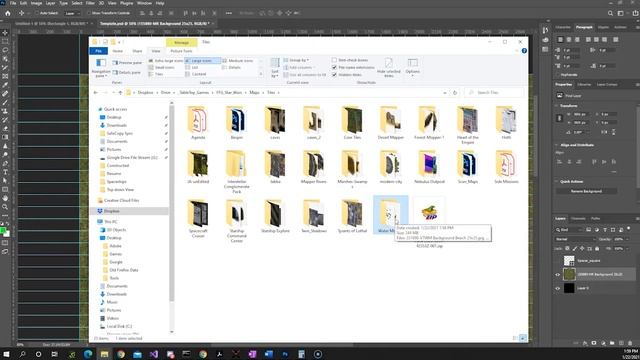
Task: Toggle Show Transform Controls checkbox
Action: point(89,13)
